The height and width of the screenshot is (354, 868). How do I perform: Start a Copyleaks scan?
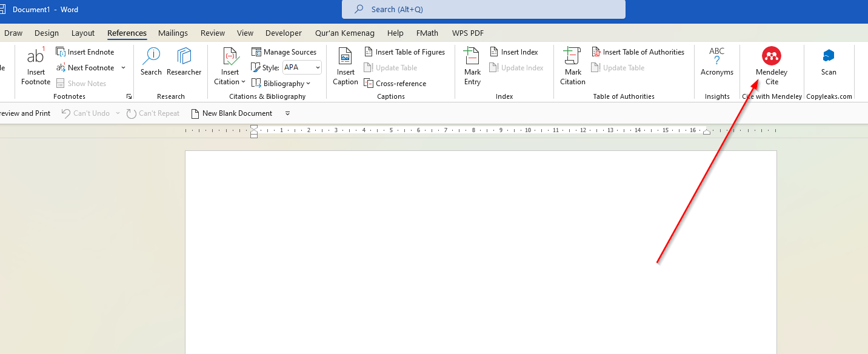pos(829,64)
